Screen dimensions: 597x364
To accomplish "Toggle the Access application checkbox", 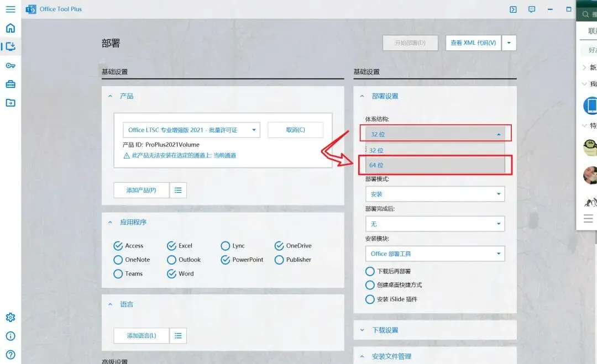I will [118, 246].
